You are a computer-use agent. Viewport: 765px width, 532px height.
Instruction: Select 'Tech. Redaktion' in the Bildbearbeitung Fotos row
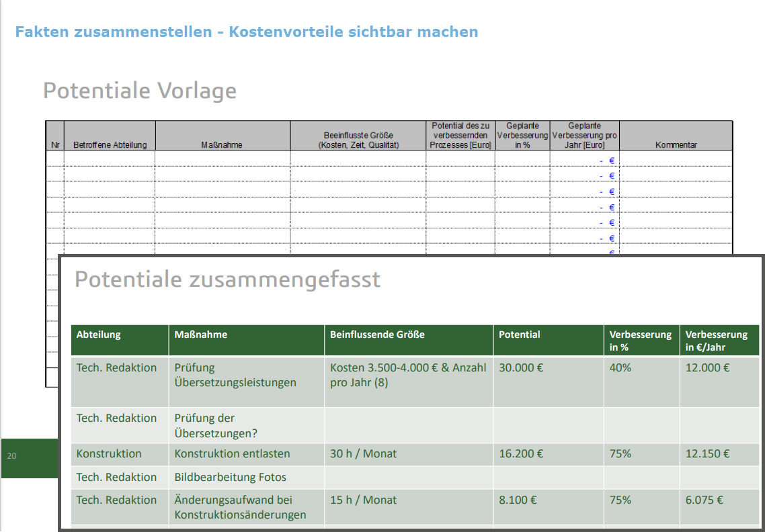(x=120, y=478)
